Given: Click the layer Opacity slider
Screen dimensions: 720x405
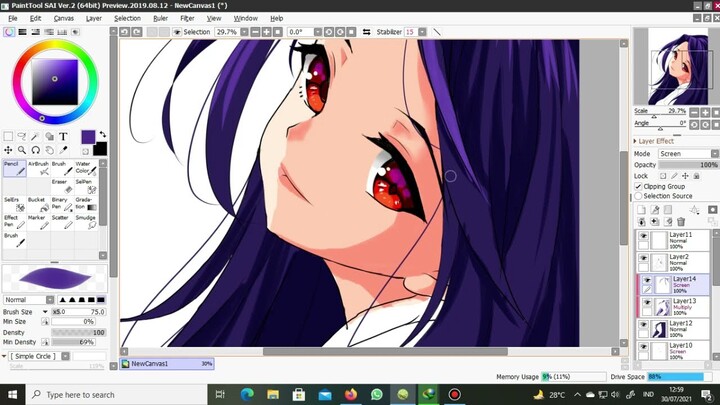Looking at the screenshot, I should pyautogui.click(x=688, y=165).
